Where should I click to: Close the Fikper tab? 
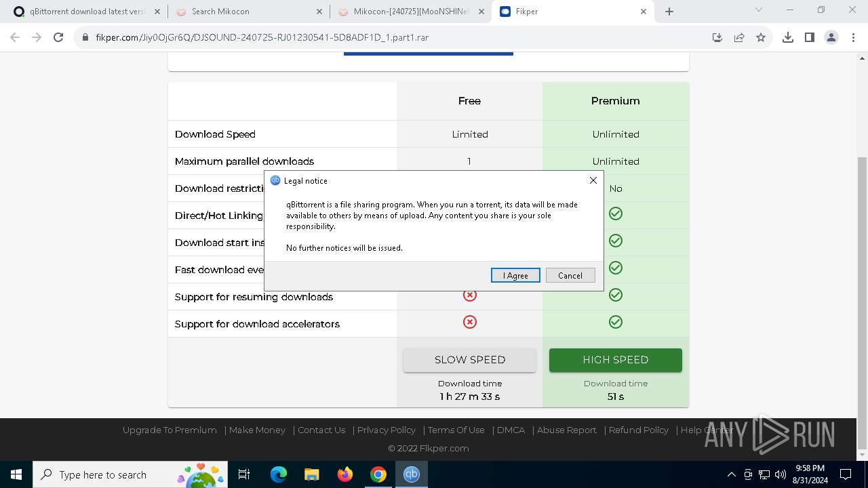click(x=644, y=12)
